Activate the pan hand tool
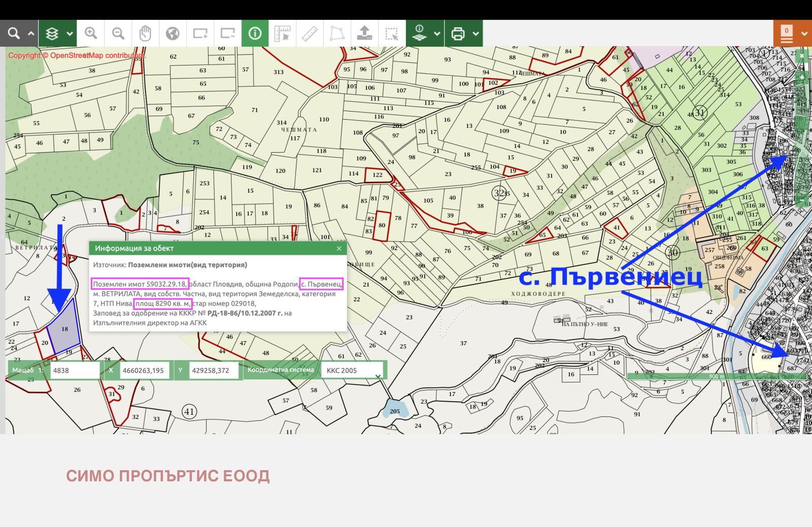This screenshot has height=527, width=812. coord(146,33)
